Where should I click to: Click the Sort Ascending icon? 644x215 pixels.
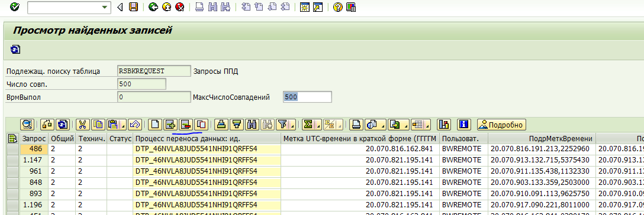(x=221, y=124)
